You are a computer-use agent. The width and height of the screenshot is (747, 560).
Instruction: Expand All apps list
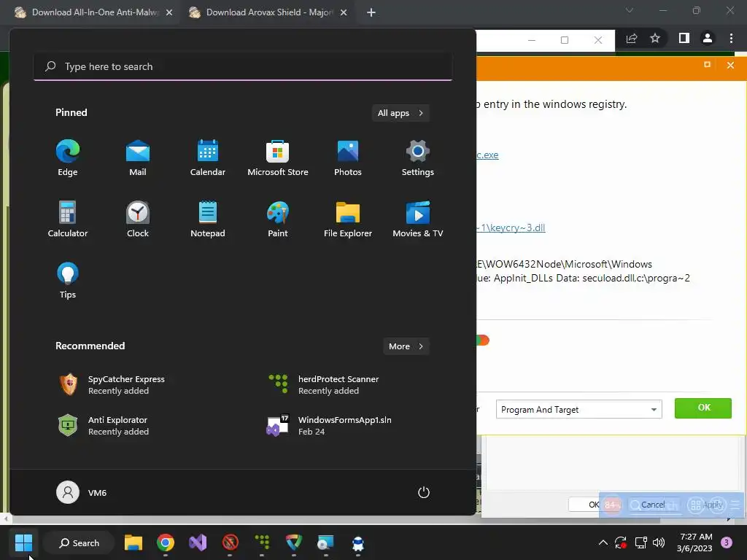(400, 113)
